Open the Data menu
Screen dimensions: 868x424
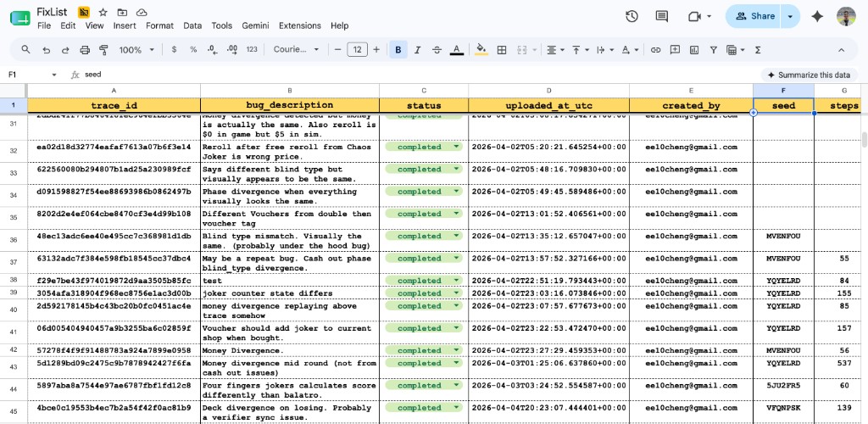tap(192, 25)
